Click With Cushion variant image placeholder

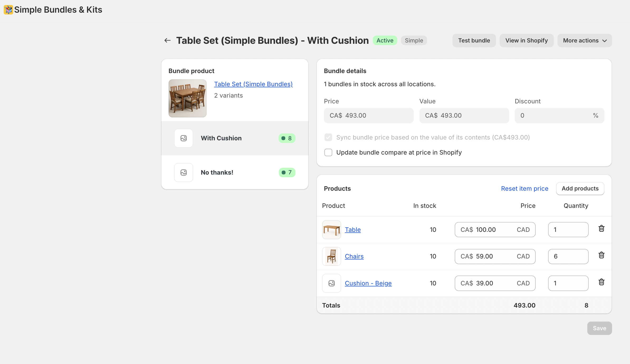(184, 138)
